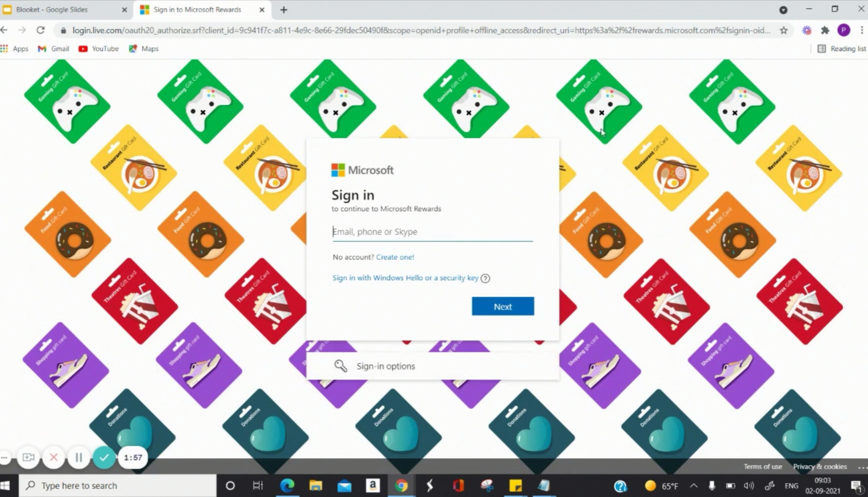The image size is (868, 497).
Task: Open a new browser tab
Action: click(x=284, y=10)
